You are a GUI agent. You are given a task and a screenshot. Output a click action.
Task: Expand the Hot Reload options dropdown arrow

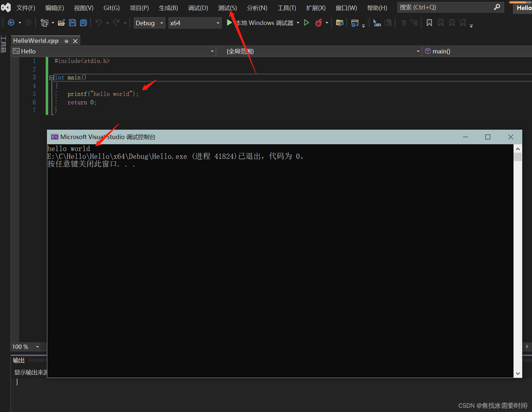(327, 23)
